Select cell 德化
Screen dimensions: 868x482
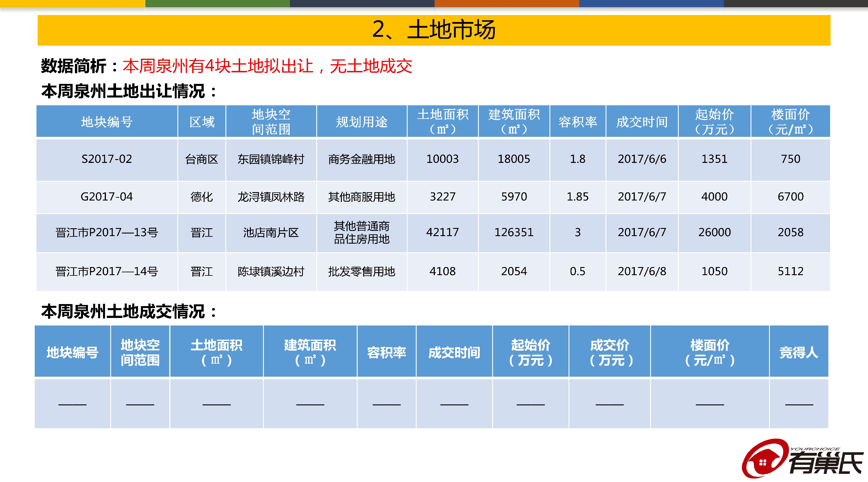(202, 197)
